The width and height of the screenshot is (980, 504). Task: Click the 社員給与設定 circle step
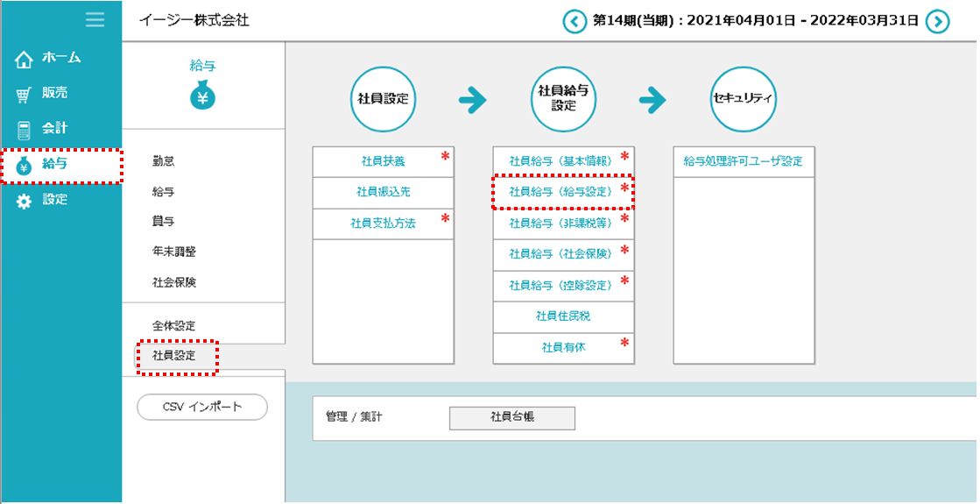click(564, 100)
